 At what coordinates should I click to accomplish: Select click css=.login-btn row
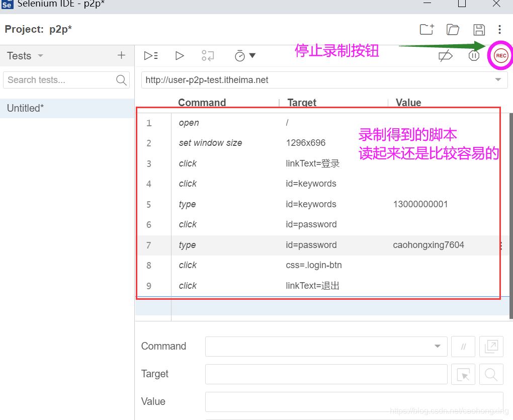pyautogui.click(x=322, y=265)
